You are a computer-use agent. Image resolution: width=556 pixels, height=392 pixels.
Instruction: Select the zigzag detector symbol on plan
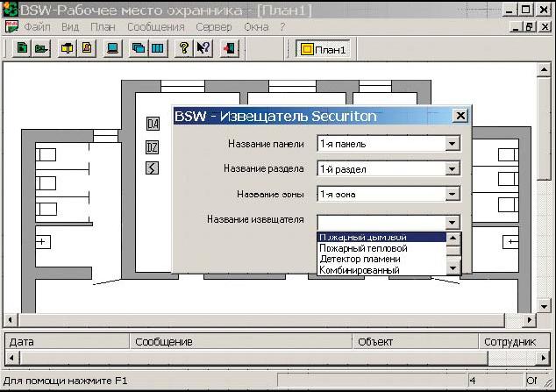152,168
